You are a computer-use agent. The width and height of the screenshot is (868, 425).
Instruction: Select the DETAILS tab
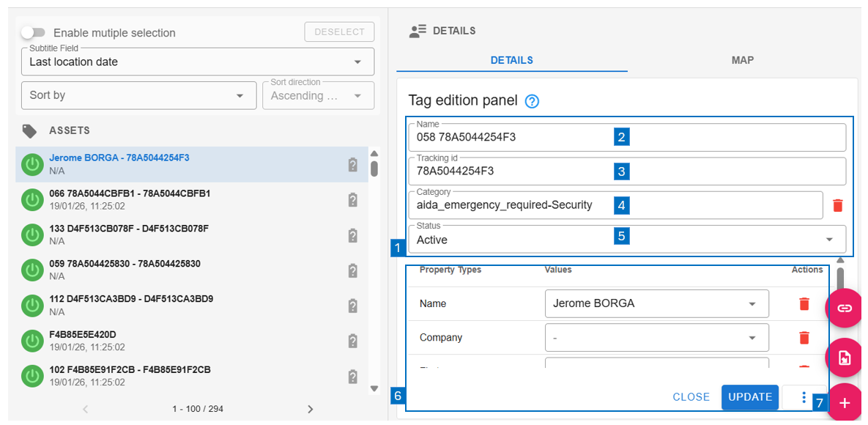click(511, 60)
